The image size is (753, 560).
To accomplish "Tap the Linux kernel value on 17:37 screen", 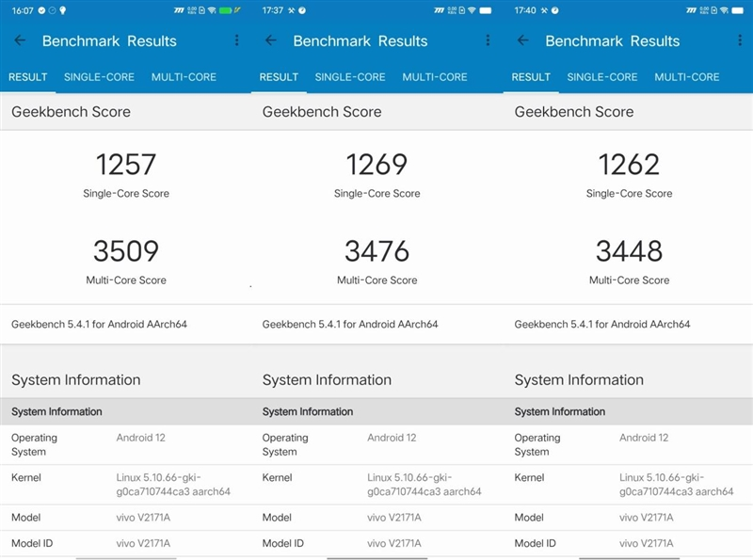I will [x=425, y=484].
